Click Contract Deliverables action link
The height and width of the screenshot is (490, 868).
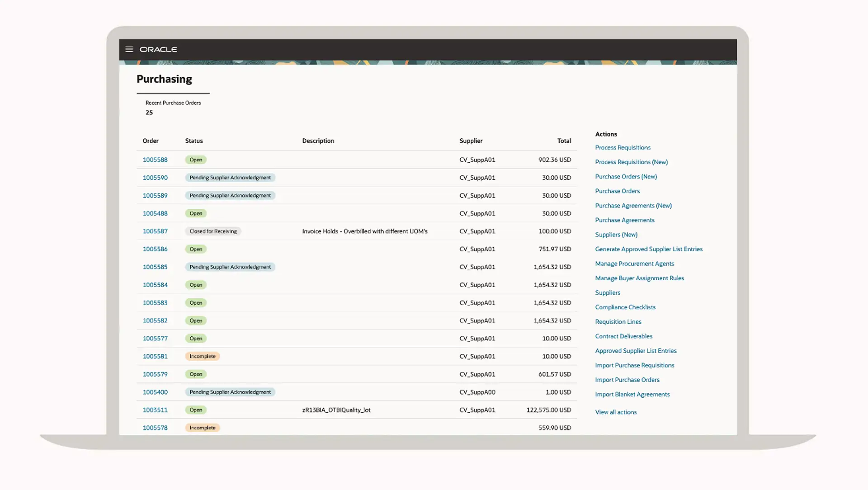tap(623, 336)
